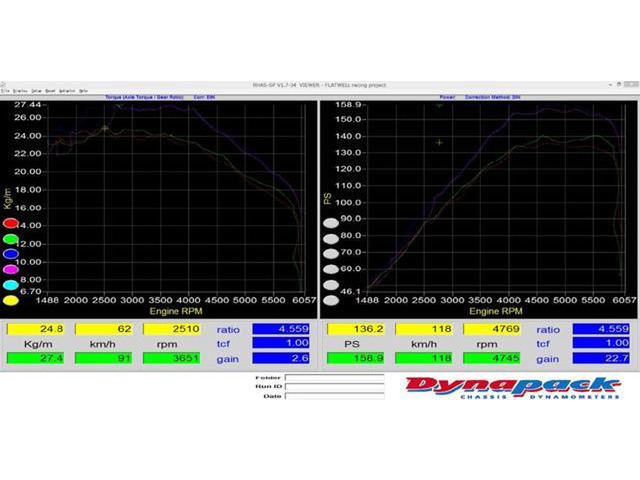Toggle the magenta run color oval
Screen dimensions: 640x480
click(11, 269)
